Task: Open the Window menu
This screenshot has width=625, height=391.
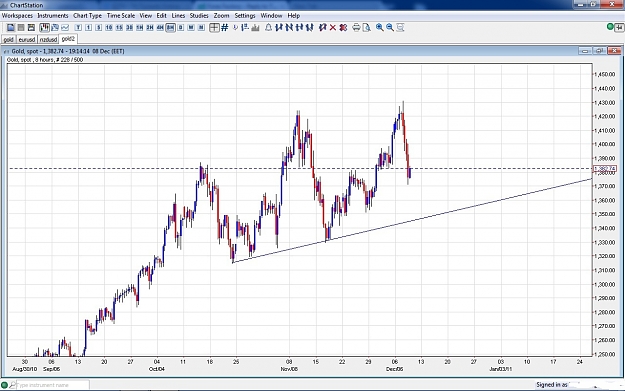Action: click(x=271, y=16)
